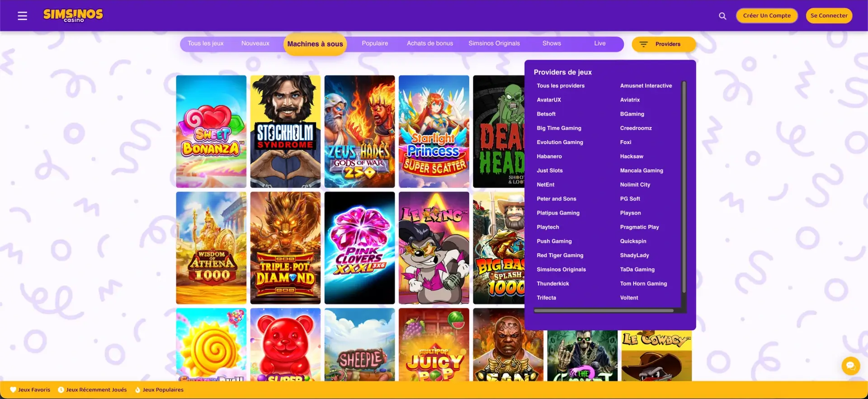This screenshot has height=399, width=868.
Task: Click Créer Un Compte button
Action: coord(767,15)
